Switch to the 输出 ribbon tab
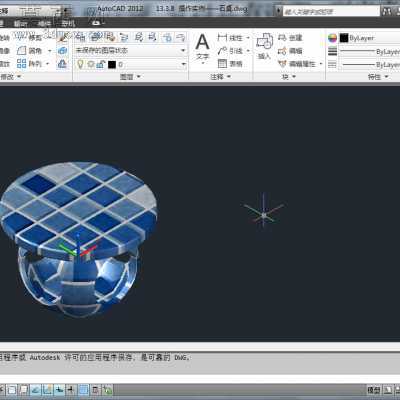 (x=20, y=23)
